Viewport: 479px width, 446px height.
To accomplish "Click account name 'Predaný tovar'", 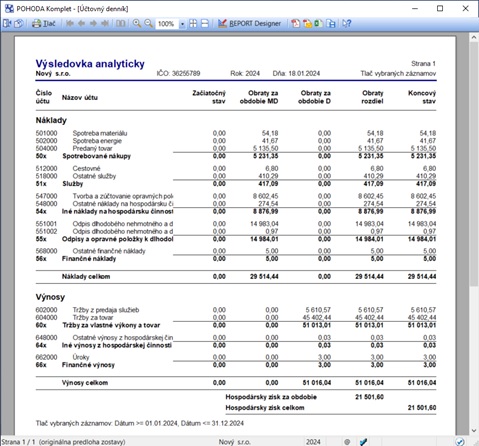I will point(92,148).
